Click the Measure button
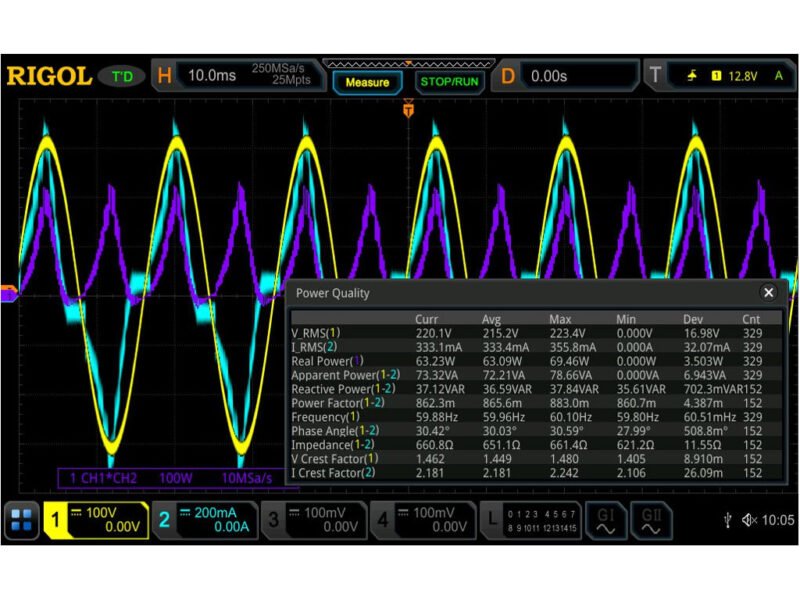The image size is (800, 600). pyautogui.click(x=367, y=82)
